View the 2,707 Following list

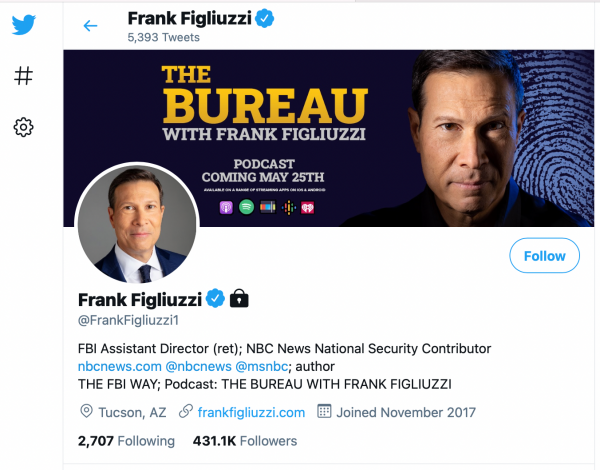[126, 441]
